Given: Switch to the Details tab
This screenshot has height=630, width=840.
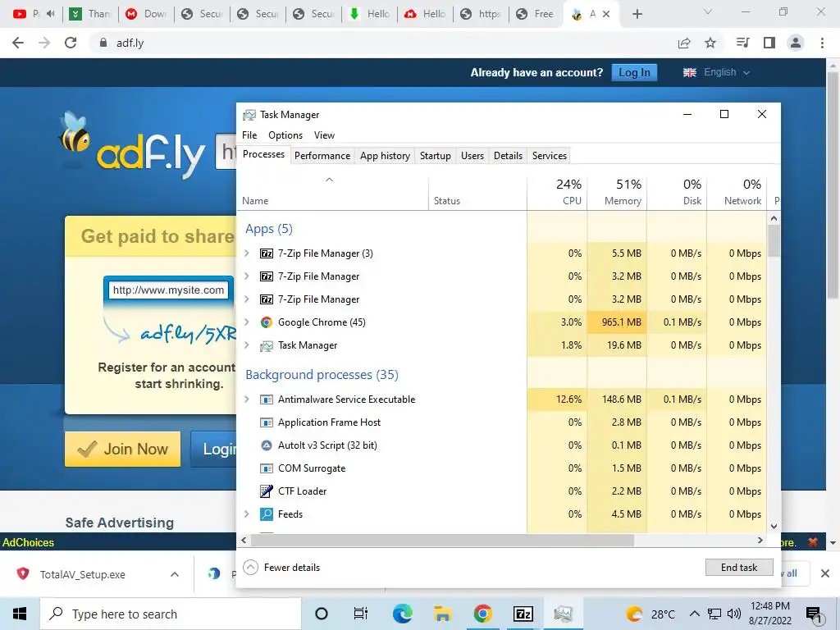Looking at the screenshot, I should tap(508, 156).
